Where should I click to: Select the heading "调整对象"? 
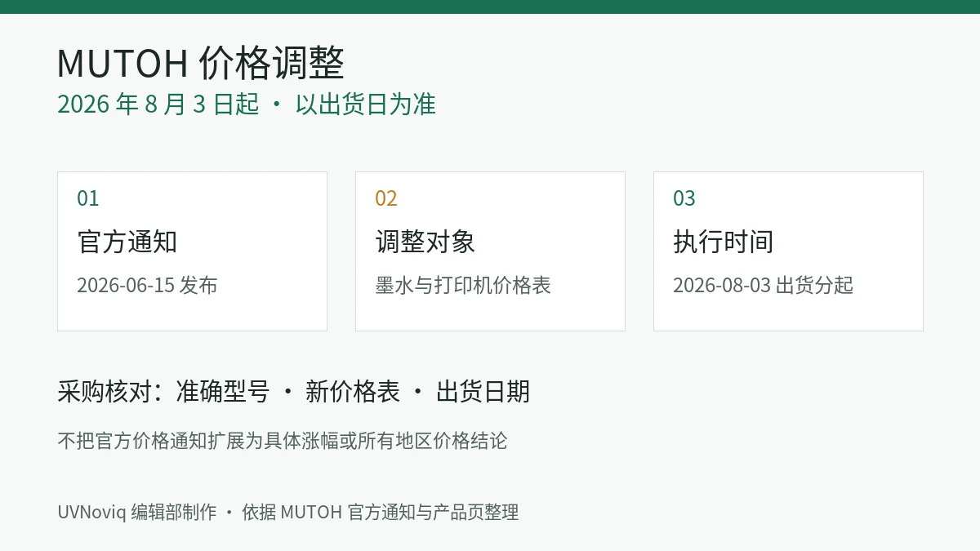(x=425, y=242)
